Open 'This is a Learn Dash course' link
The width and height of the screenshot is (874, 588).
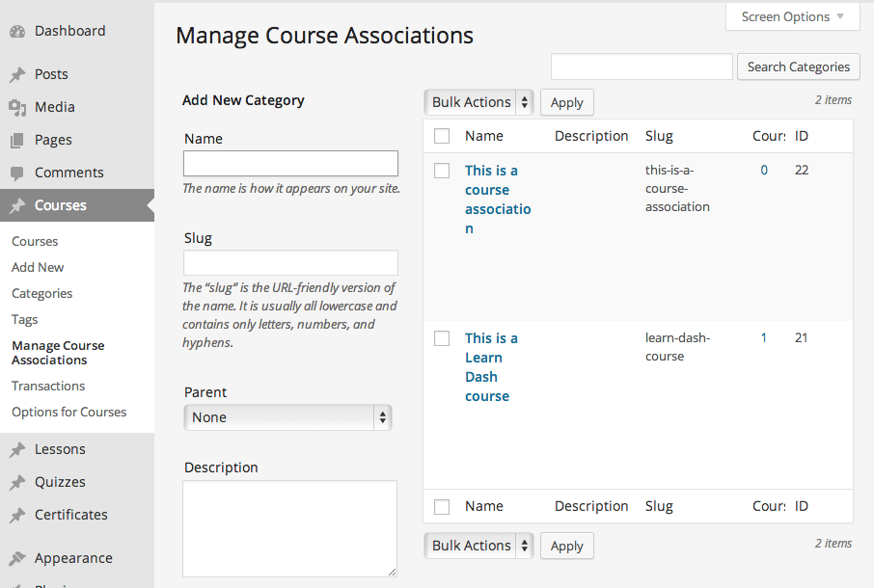click(x=490, y=367)
